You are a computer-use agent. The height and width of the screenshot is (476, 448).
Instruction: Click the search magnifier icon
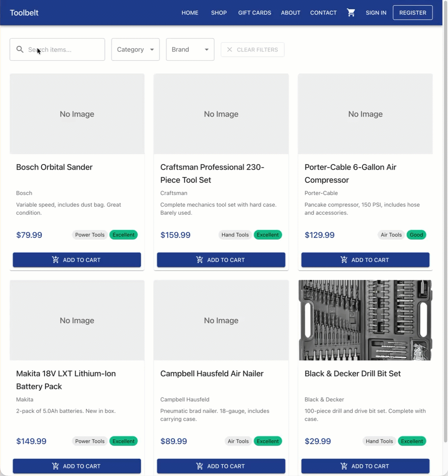point(20,49)
